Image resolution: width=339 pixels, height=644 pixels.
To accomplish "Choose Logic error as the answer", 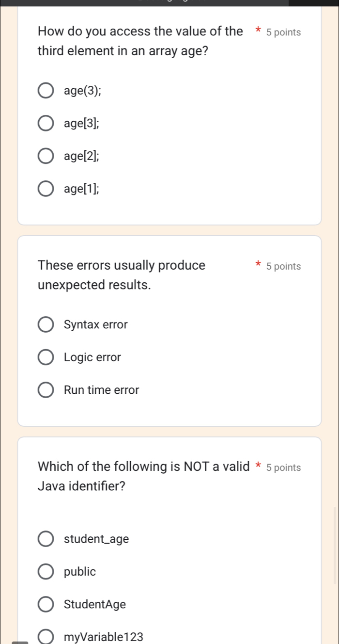I will (x=46, y=357).
